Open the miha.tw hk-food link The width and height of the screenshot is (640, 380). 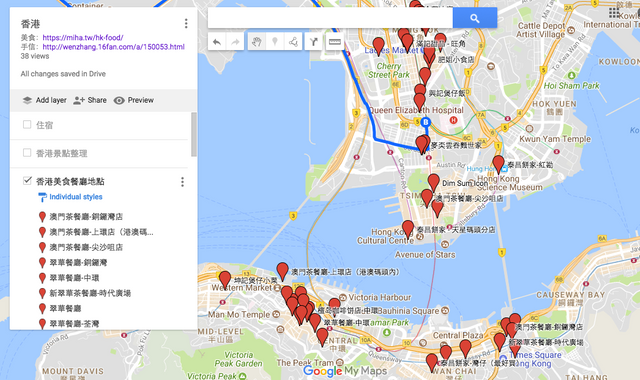(83, 38)
